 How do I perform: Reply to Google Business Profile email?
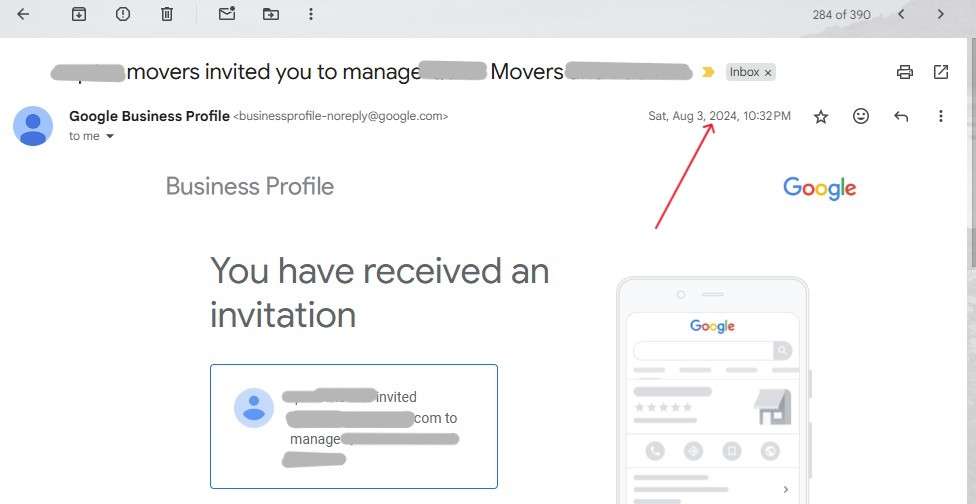pos(901,116)
